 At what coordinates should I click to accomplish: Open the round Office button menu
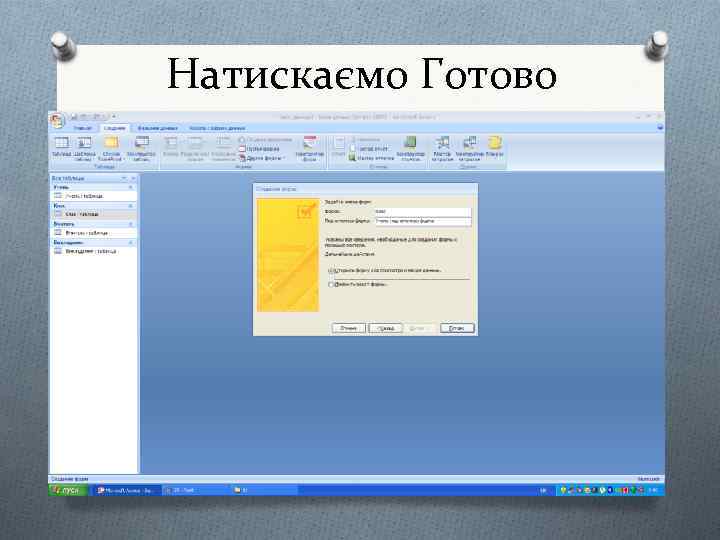click(x=57, y=120)
